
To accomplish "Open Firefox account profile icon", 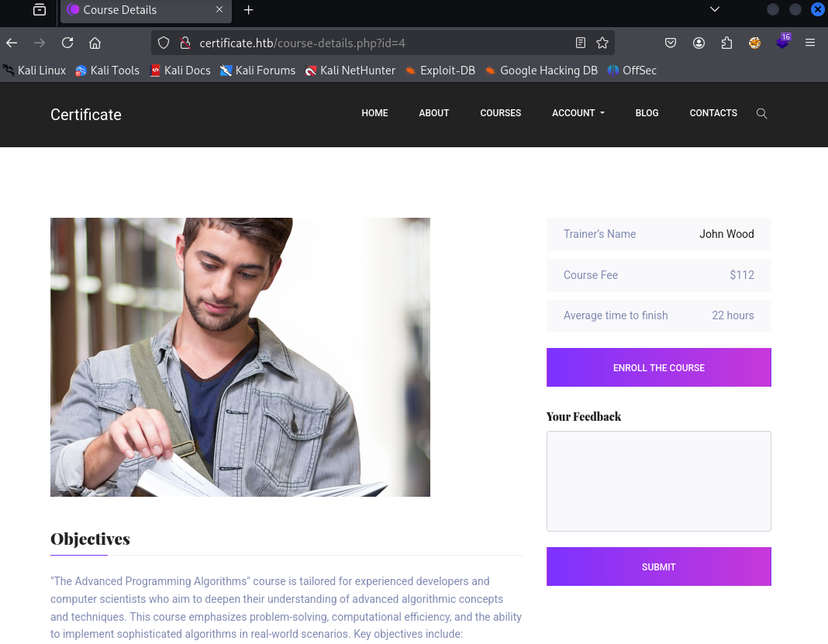I will click(x=699, y=43).
